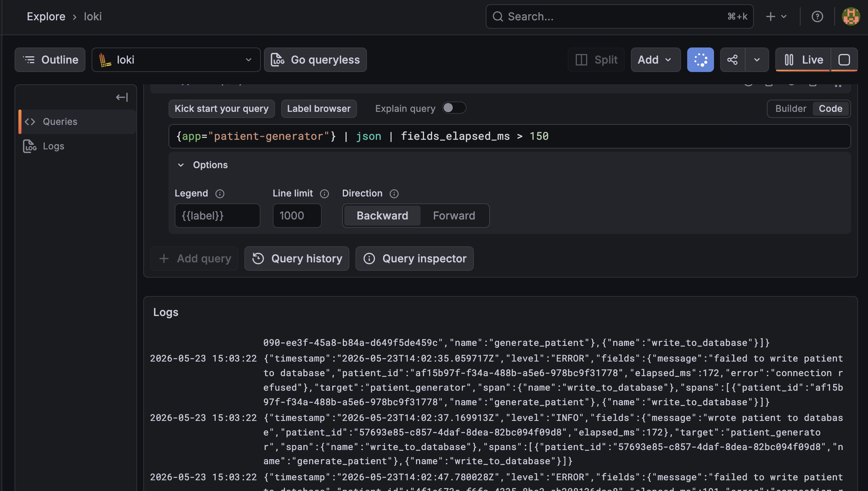This screenshot has width=868, height=491.
Task: Collapse the Options section chevron
Action: [x=181, y=165]
